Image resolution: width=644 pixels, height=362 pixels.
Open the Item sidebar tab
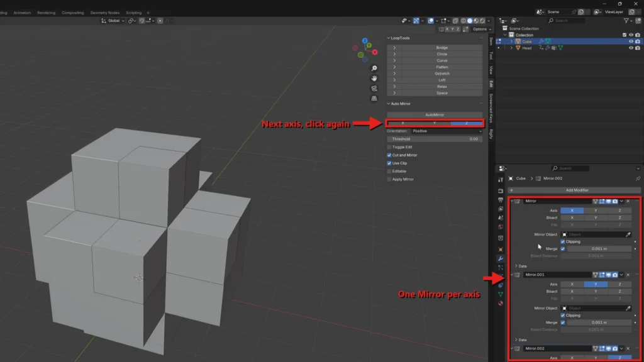[x=491, y=41]
